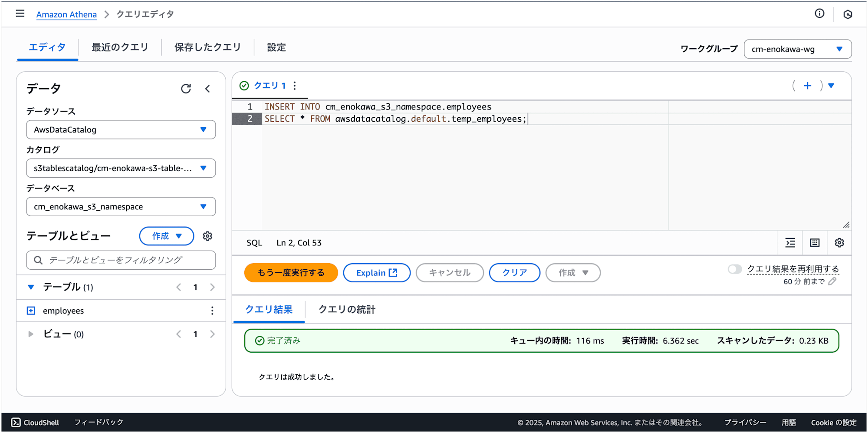This screenshot has height=433, width=868.
Task: Focus the table and view filter field
Action: pyautogui.click(x=121, y=260)
